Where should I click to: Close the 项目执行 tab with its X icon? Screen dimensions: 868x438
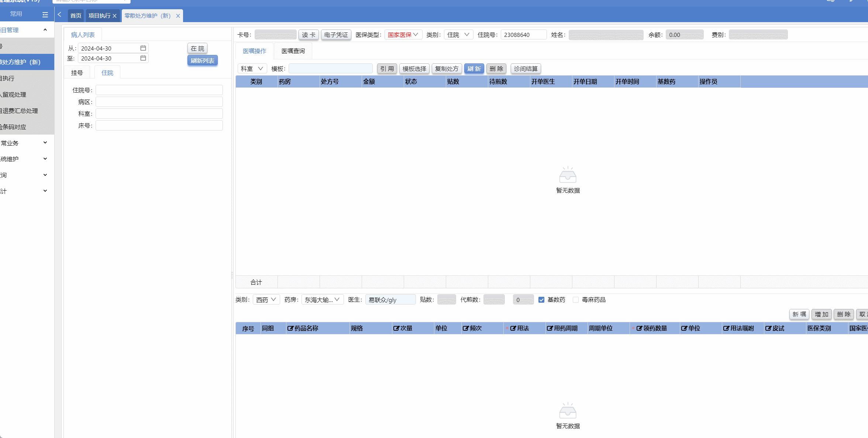[x=115, y=16]
